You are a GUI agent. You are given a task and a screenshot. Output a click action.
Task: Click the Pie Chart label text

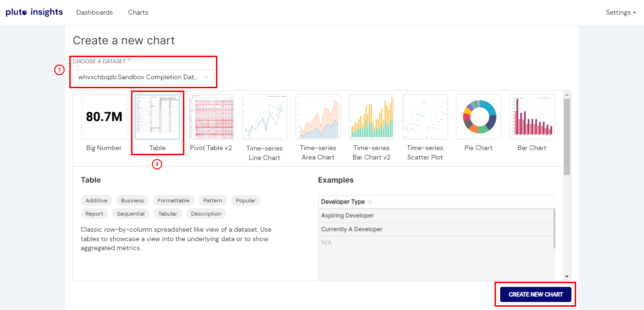pyautogui.click(x=479, y=148)
